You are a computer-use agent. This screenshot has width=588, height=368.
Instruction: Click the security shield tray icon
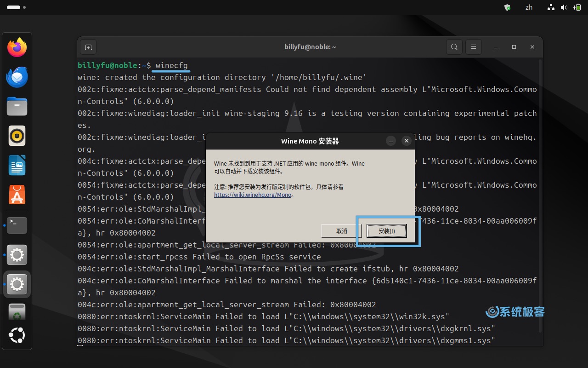(507, 7)
